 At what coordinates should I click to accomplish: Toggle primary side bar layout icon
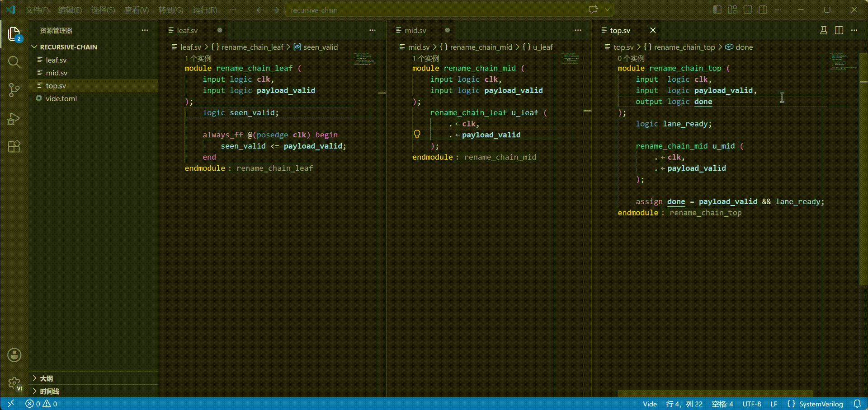click(x=717, y=9)
